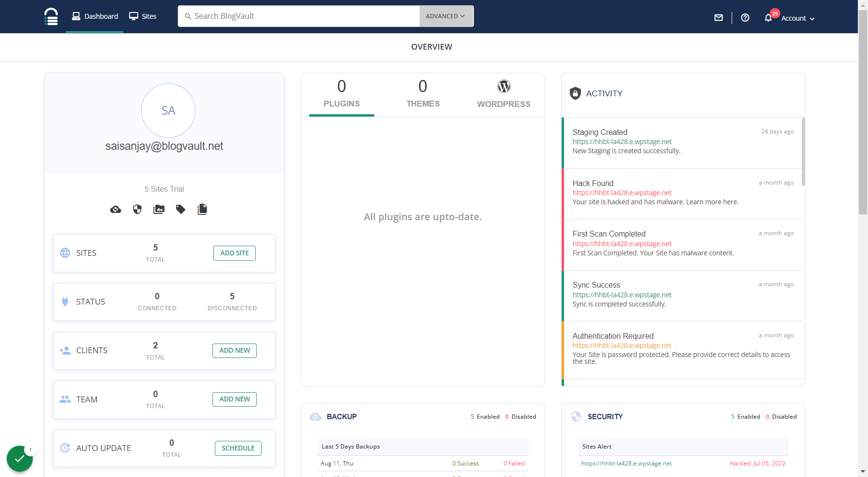Click the BlogVault logo
The image size is (868, 477).
tap(51, 16)
